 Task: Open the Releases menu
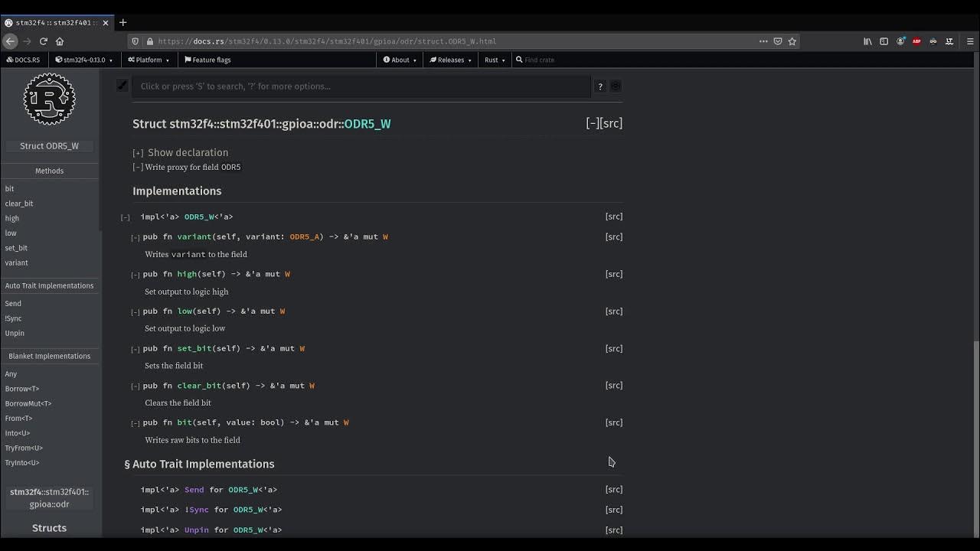tap(449, 60)
